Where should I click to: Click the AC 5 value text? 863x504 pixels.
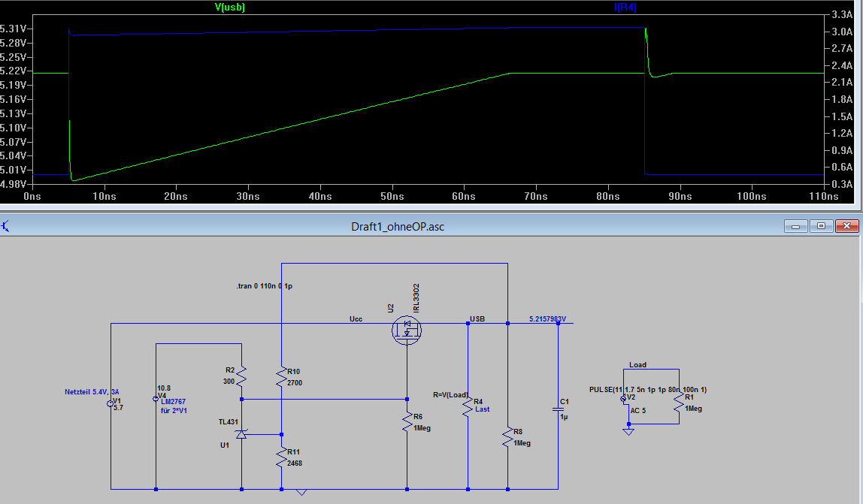click(x=638, y=410)
